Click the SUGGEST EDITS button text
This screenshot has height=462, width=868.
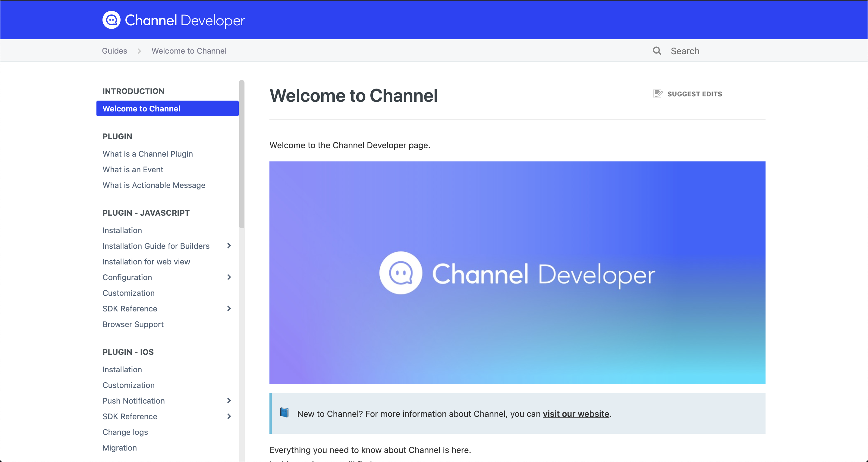[694, 94]
